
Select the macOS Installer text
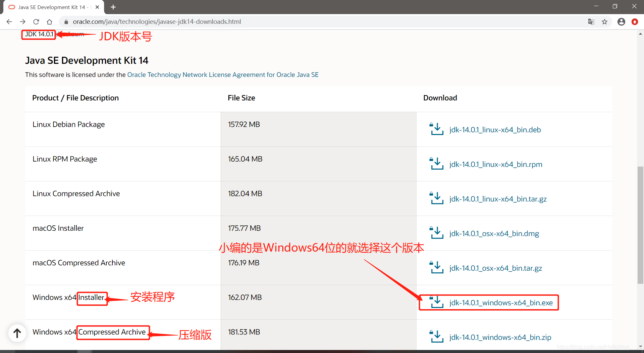[58, 228]
